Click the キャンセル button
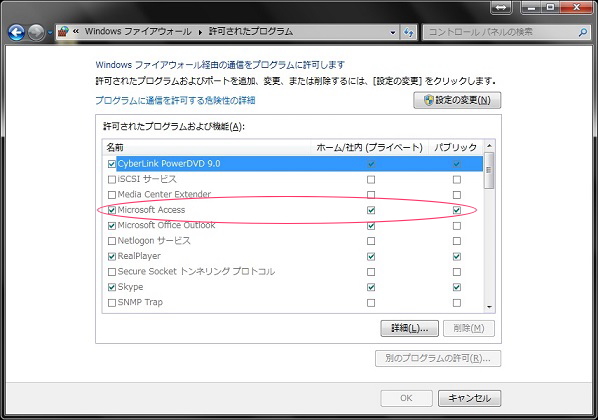Image resolution: width=598 pixels, height=420 pixels. (x=469, y=398)
